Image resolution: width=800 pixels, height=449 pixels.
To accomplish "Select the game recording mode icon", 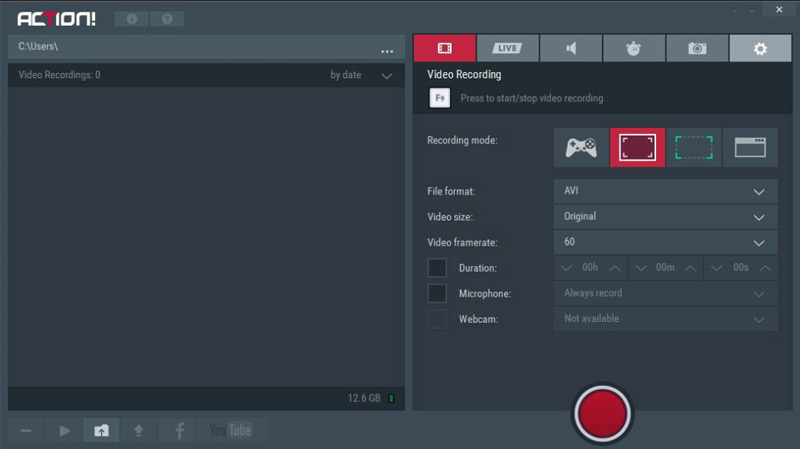I will pos(581,148).
